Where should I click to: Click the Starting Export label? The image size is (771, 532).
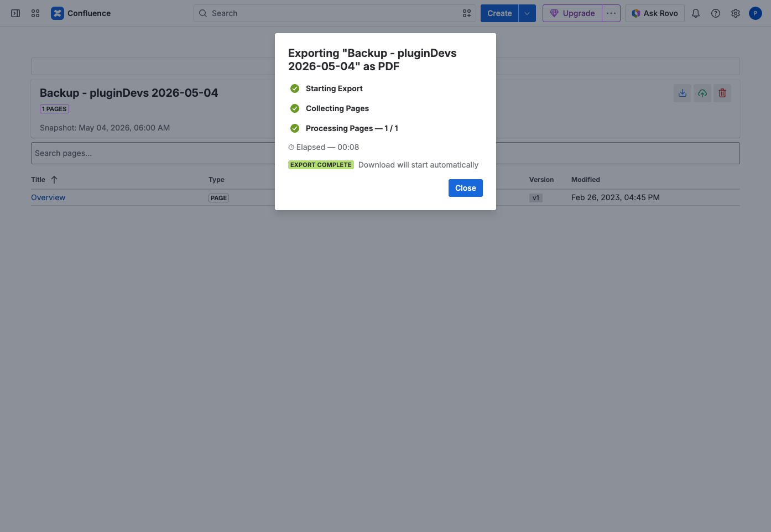[334, 88]
